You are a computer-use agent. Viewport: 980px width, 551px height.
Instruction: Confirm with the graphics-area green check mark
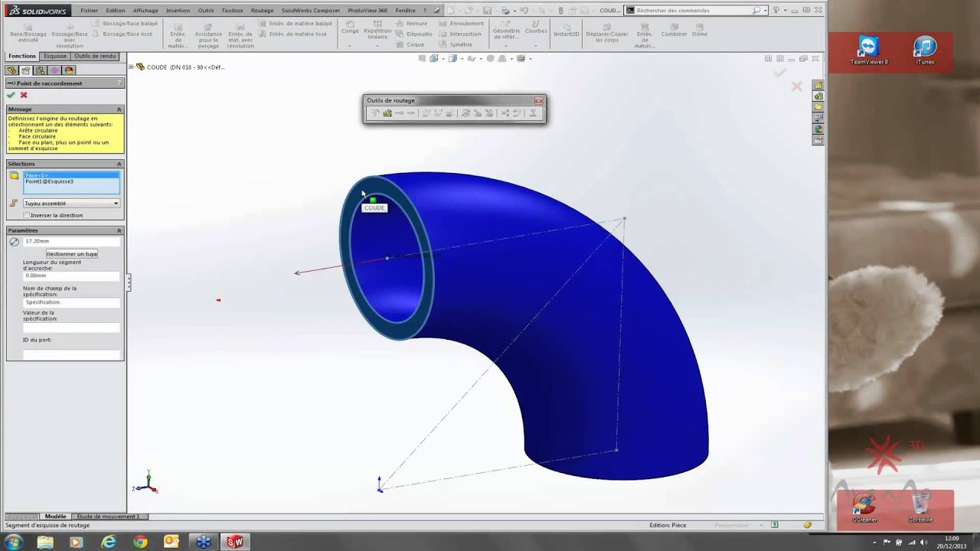point(779,73)
